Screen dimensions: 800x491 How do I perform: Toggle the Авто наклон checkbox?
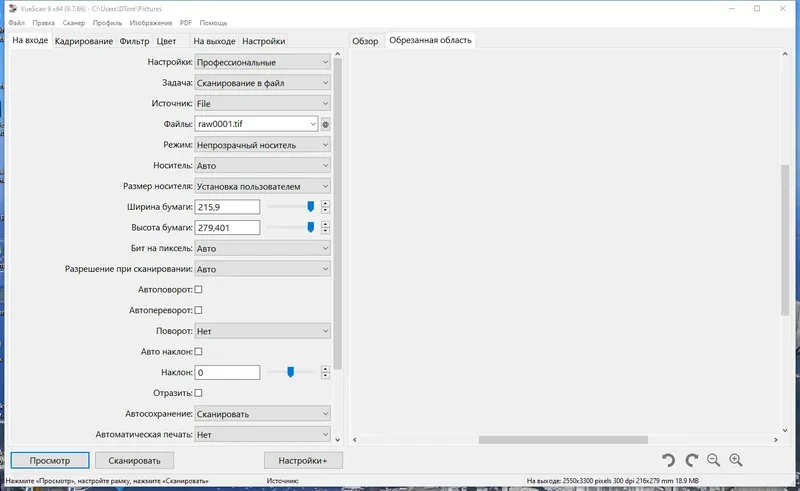198,351
